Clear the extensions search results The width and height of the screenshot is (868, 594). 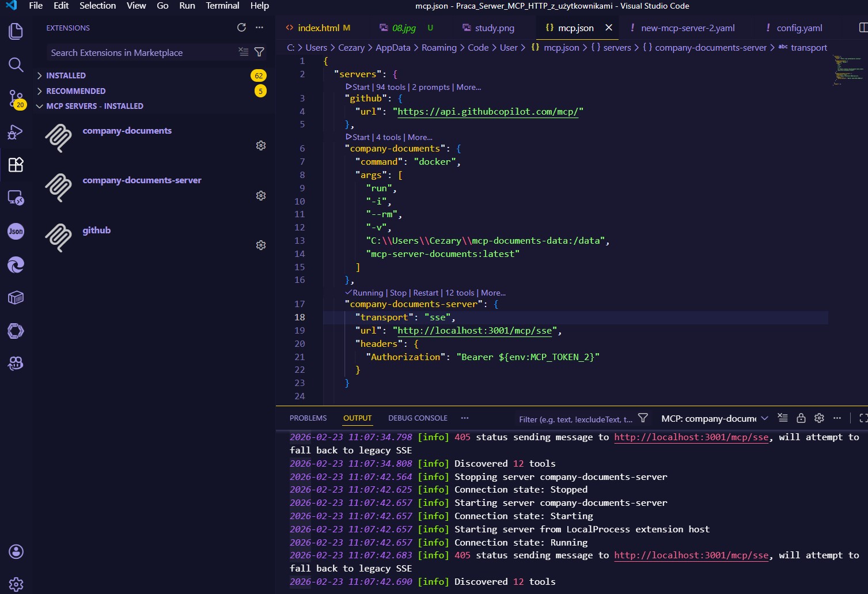coord(244,52)
